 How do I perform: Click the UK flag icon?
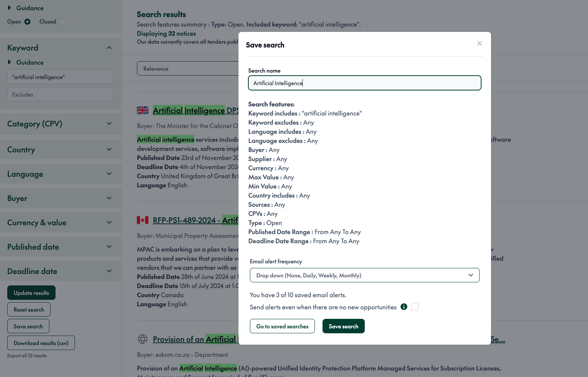click(143, 110)
